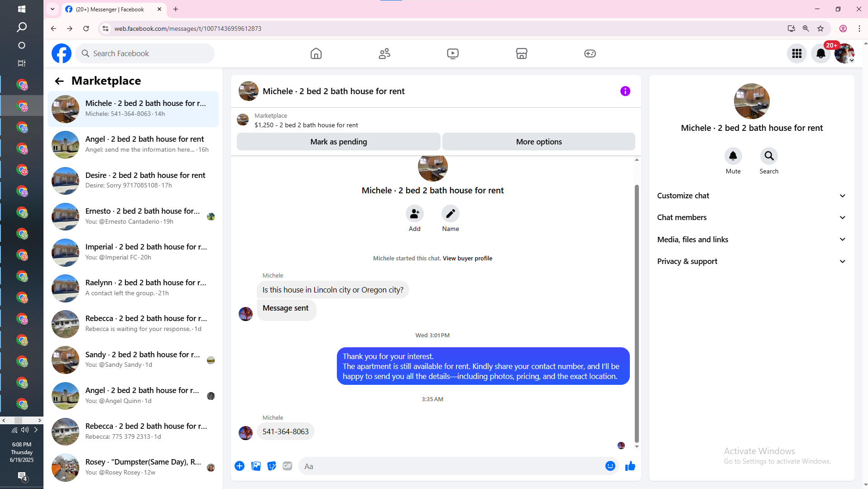
Task: Open Sandy conversation in chat list
Action: (x=133, y=360)
